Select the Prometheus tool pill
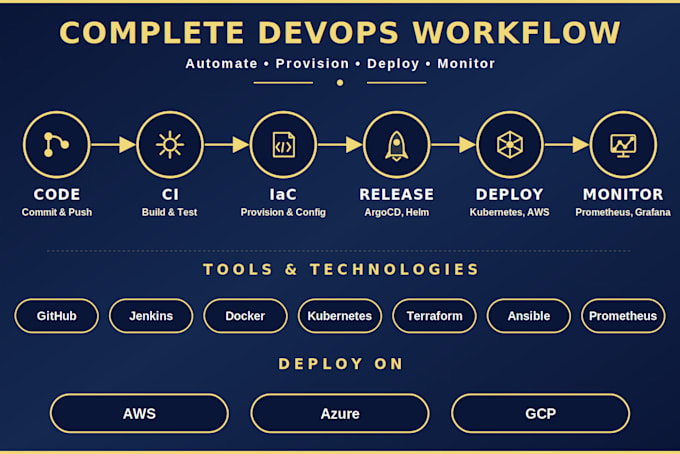Image resolution: width=680 pixels, height=454 pixels. (x=623, y=316)
